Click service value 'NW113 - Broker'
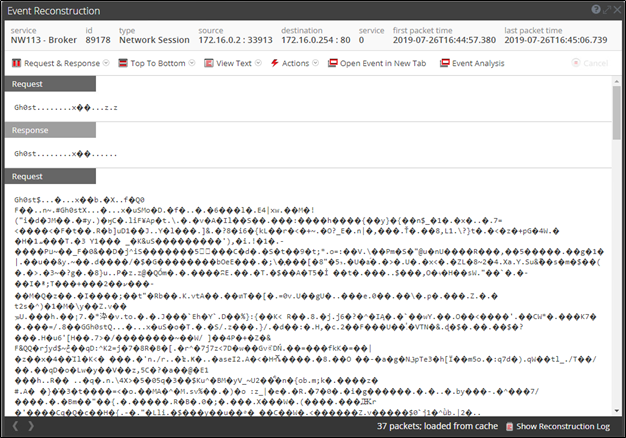Screen dimensions: 626x438 point(44,40)
